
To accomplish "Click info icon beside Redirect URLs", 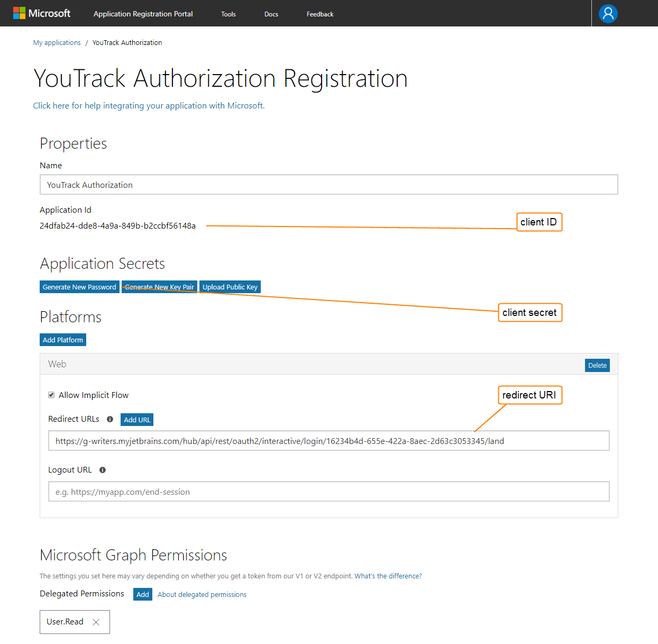I will tap(110, 419).
